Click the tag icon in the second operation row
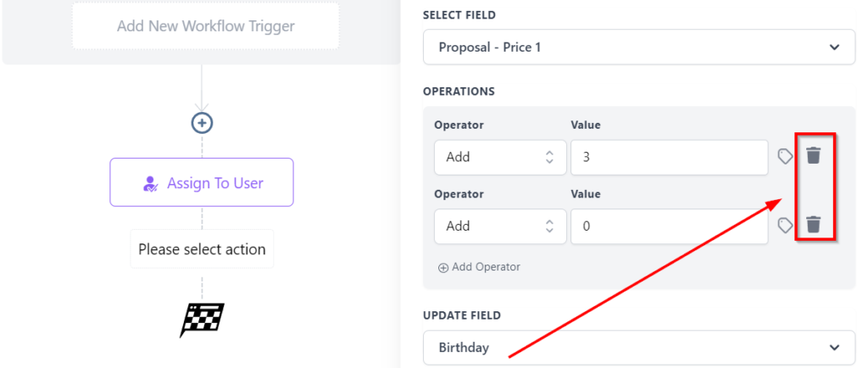Screen dimensions: 868x368 [786, 226]
